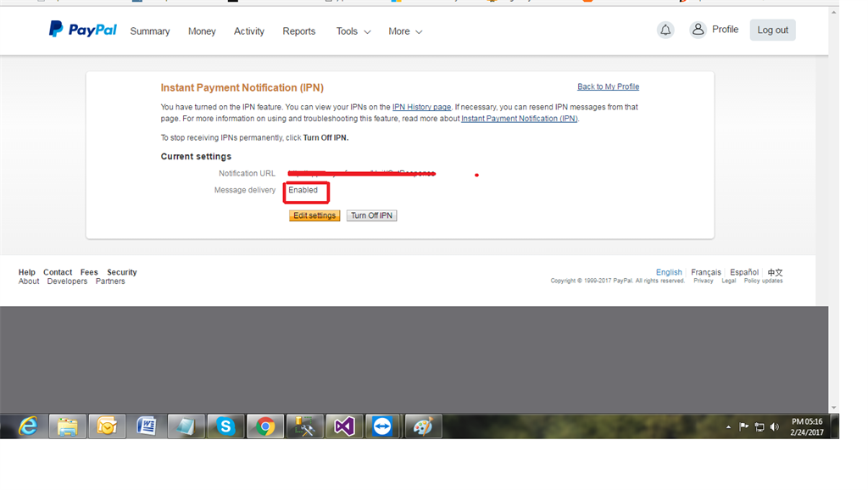Click Turn Off IPN button
868x490 pixels.
(371, 215)
